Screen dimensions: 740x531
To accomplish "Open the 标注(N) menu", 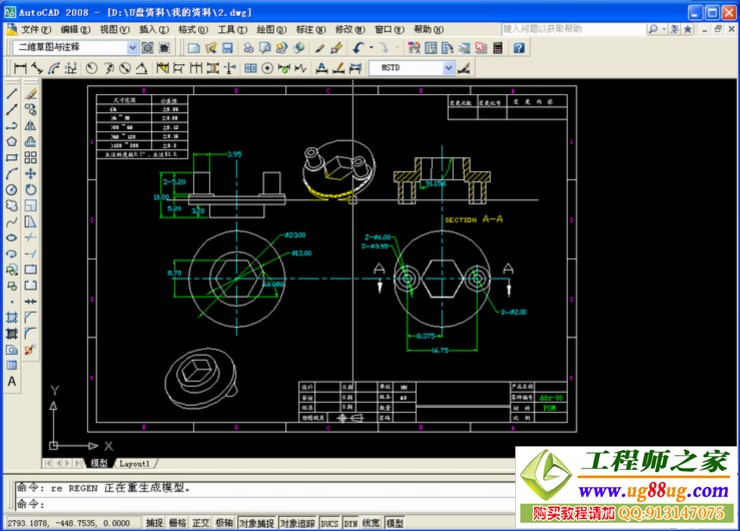I will coord(311,29).
